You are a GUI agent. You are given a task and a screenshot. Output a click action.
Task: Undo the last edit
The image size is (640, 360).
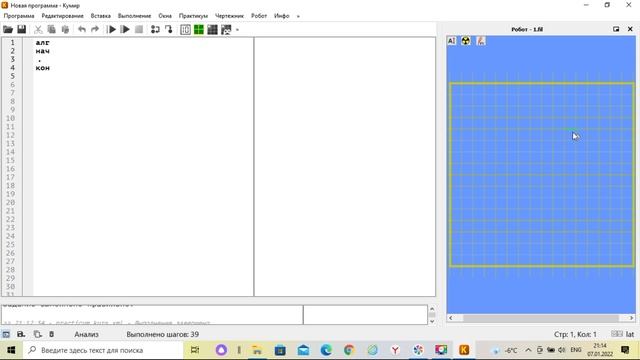click(82, 29)
